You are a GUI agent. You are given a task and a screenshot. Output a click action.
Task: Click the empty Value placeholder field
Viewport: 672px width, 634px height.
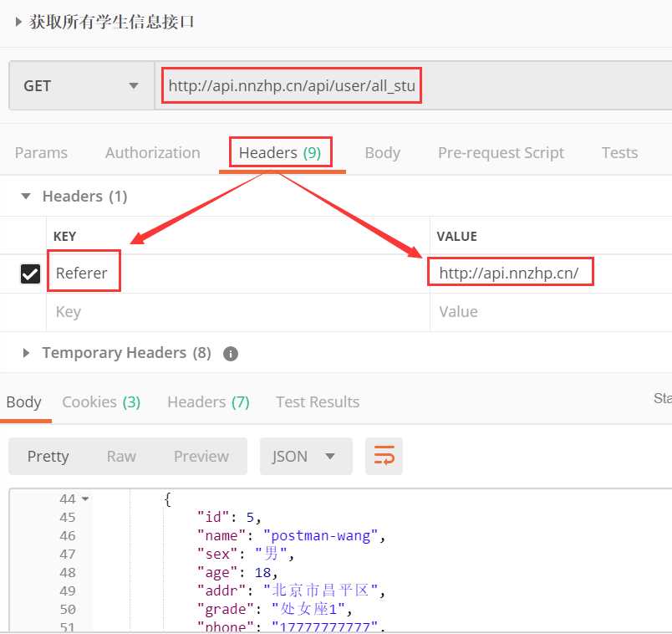(x=551, y=312)
